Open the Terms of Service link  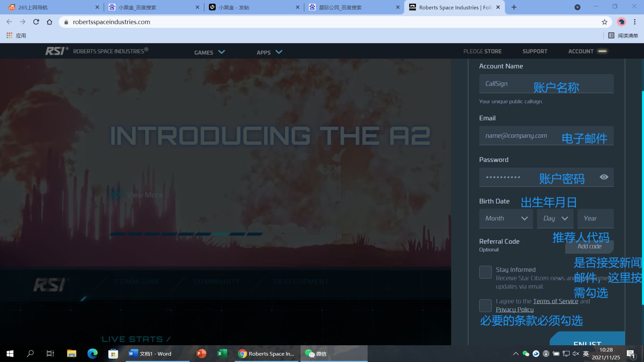556,301
